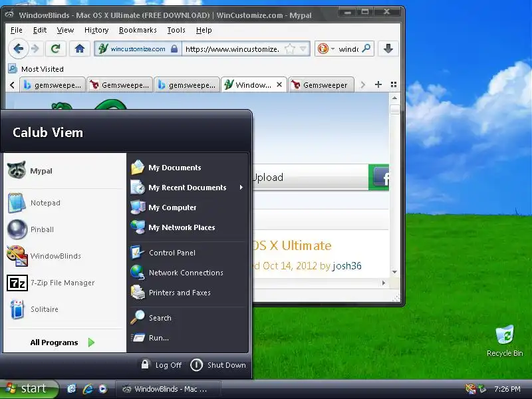Select WindowBlinds - Mac taskbar button

pyautogui.click(x=168, y=389)
